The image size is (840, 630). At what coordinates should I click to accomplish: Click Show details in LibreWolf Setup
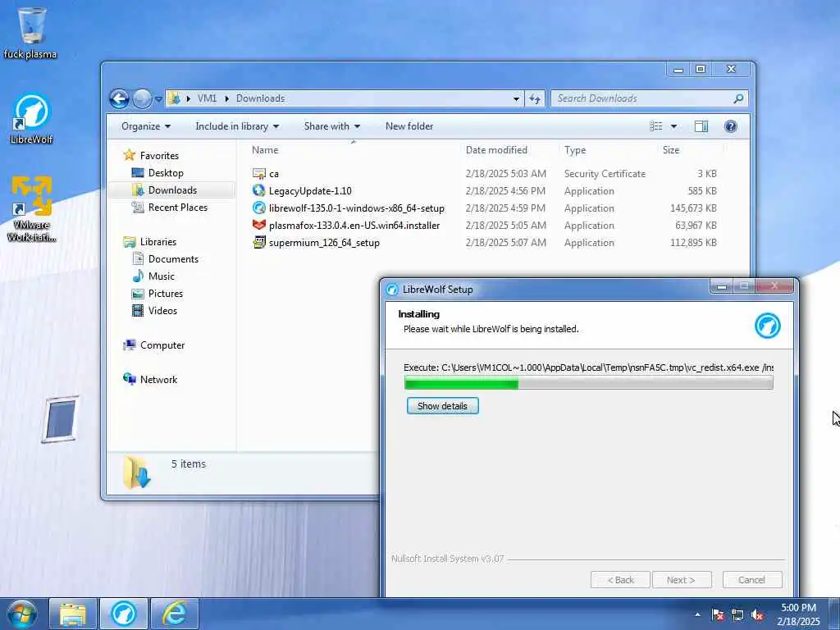pos(442,406)
